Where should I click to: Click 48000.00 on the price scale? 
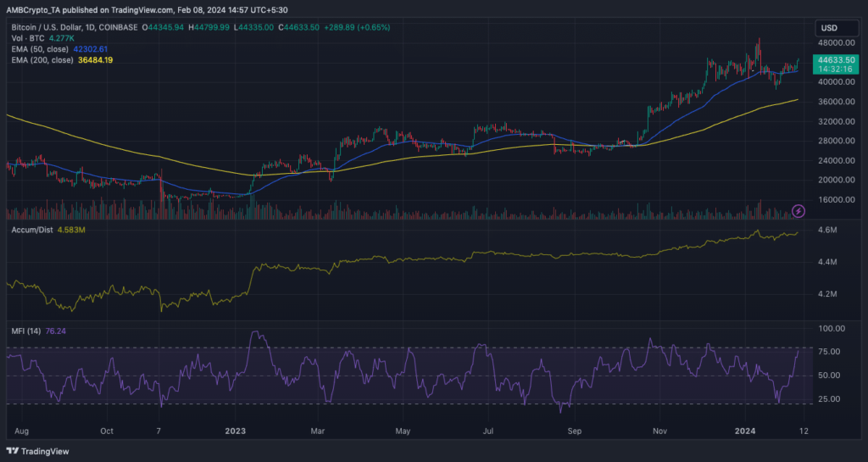pos(829,42)
